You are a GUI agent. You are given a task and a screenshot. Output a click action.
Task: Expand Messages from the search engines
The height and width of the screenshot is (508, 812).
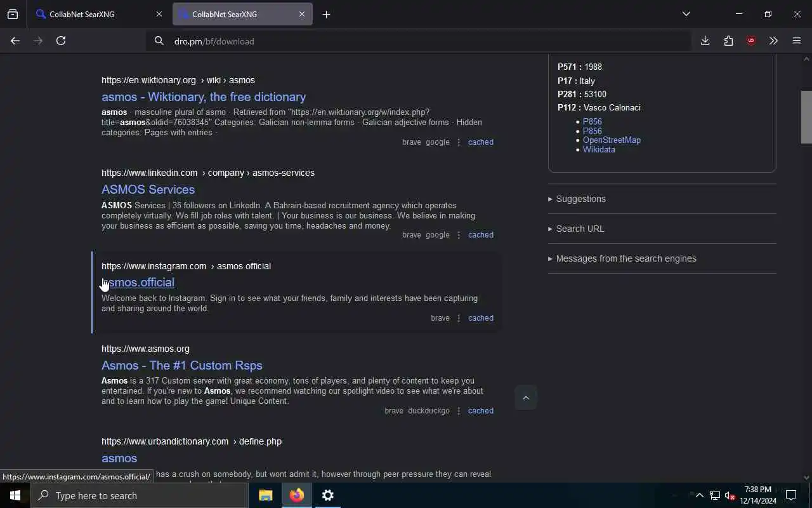tap(662, 258)
